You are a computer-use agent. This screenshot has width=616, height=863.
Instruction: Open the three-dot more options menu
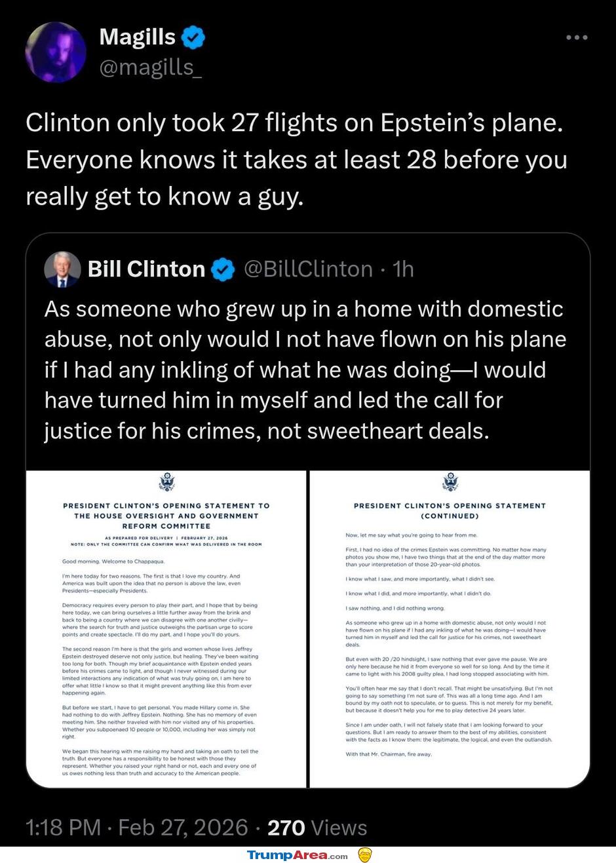coord(577,37)
